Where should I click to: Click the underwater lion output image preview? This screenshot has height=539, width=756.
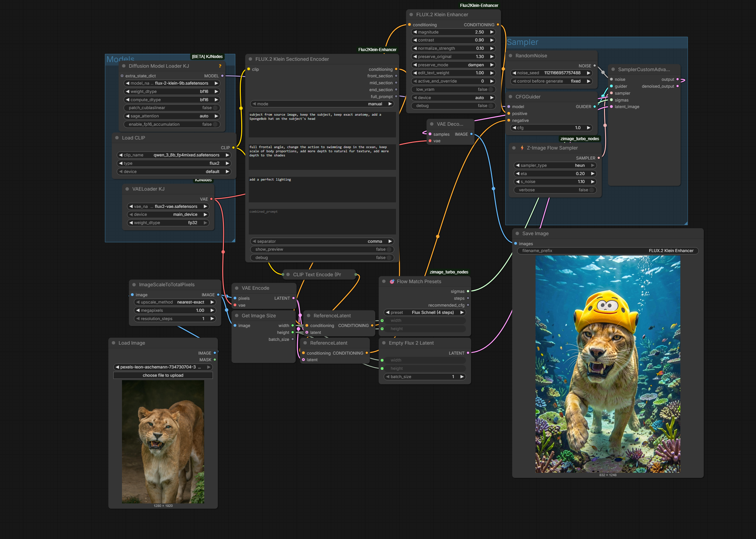tap(608, 364)
